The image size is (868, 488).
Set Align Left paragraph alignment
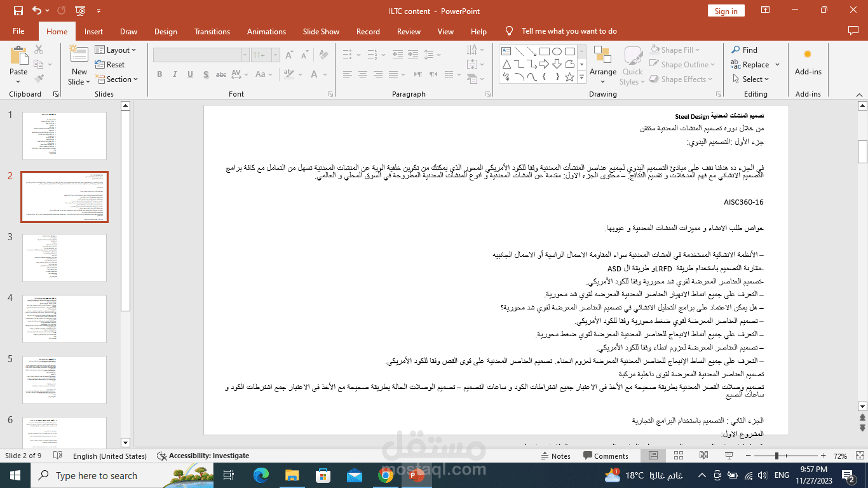coord(348,74)
